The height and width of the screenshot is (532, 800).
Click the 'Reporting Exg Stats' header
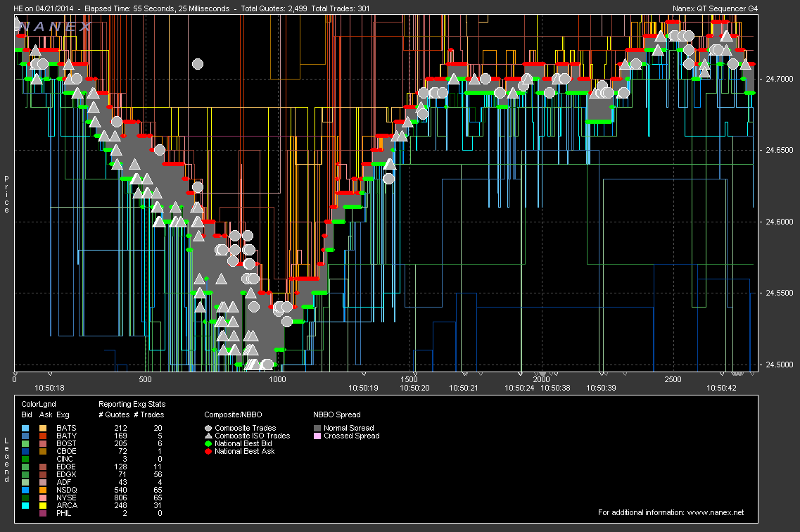pos(132,404)
